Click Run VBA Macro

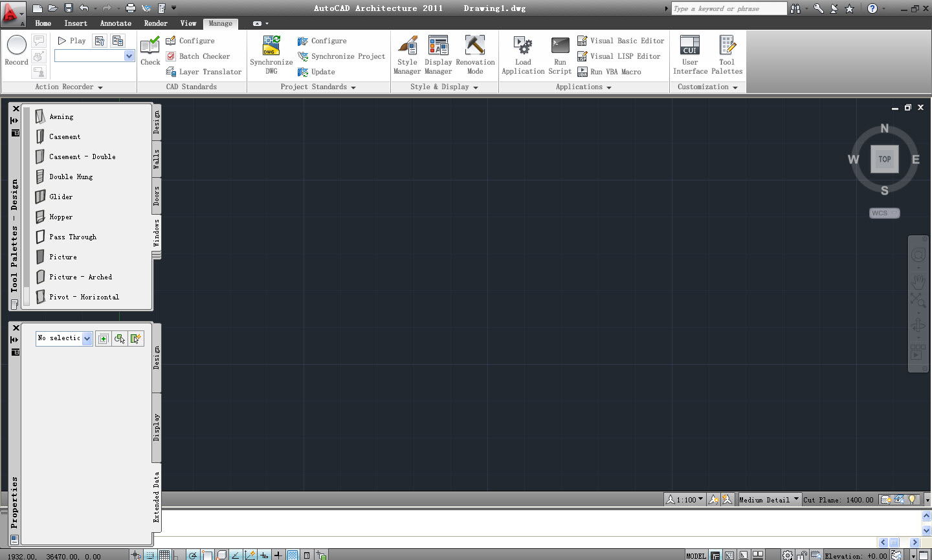click(x=609, y=72)
